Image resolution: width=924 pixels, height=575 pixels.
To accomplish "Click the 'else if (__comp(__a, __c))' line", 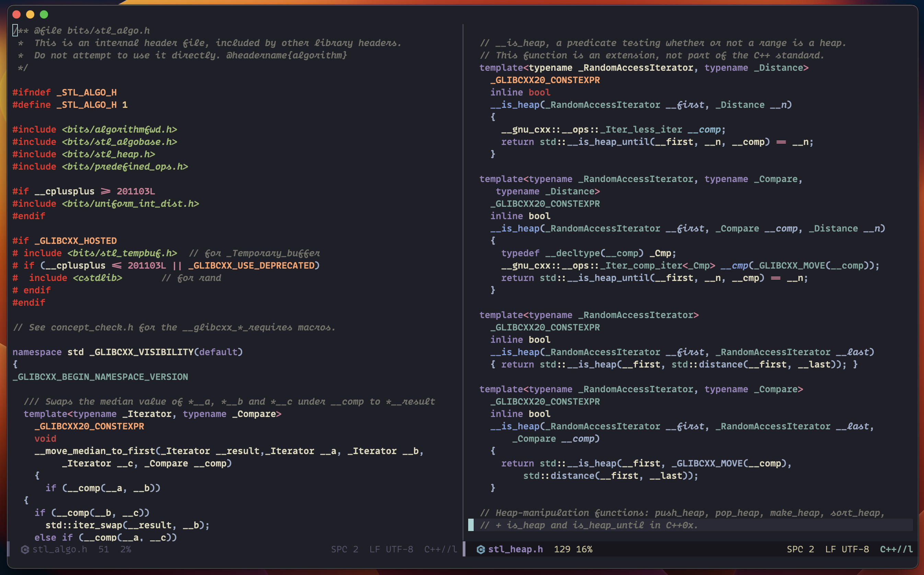I will [106, 537].
